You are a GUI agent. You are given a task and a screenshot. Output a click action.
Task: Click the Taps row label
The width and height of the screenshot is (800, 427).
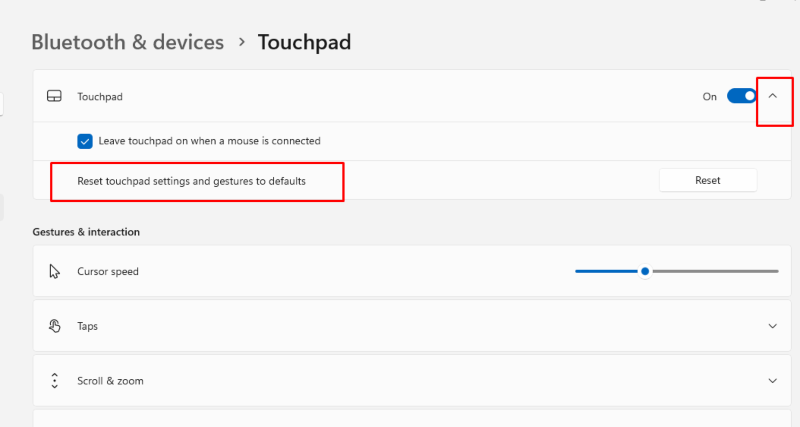pyautogui.click(x=87, y=326)
